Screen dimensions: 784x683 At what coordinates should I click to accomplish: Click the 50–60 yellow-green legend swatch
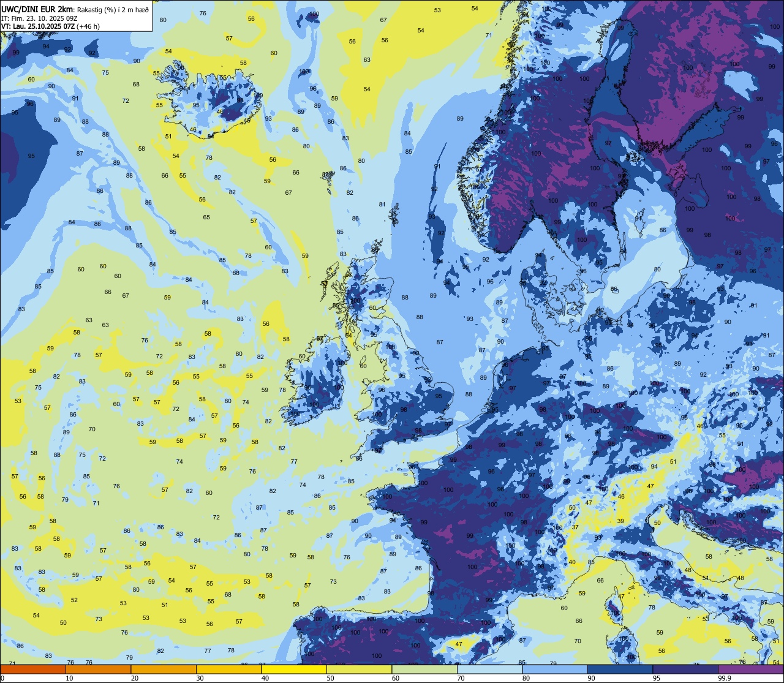pyautogui.click(x=360, y=669)
